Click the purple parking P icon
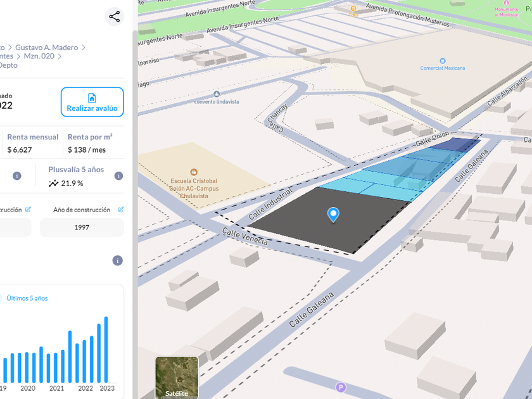 (341, 387)
